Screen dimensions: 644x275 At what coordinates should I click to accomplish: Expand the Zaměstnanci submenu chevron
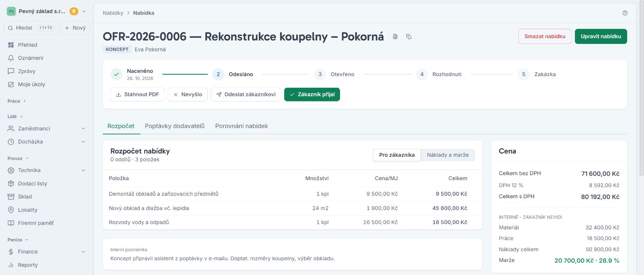[x=83, y=128]
